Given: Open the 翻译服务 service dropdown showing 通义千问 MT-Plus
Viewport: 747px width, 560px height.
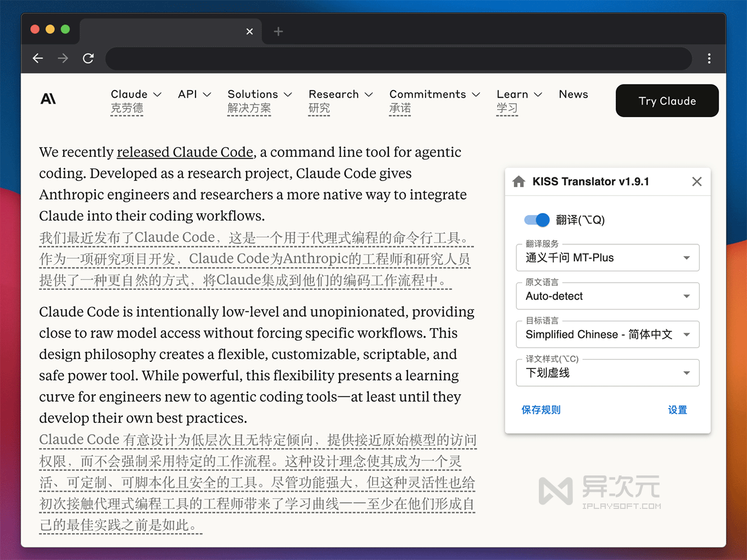Looking at the screenshot, I should [607, 257].
